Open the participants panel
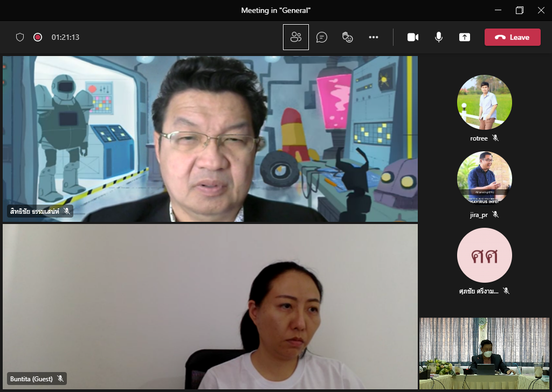This screenshot has width=552, height=392. click(295, 37)
